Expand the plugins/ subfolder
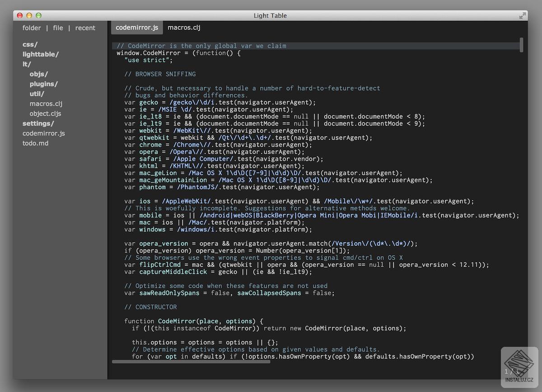Viewport: 542px width, 392px height. tap(44, 84)
